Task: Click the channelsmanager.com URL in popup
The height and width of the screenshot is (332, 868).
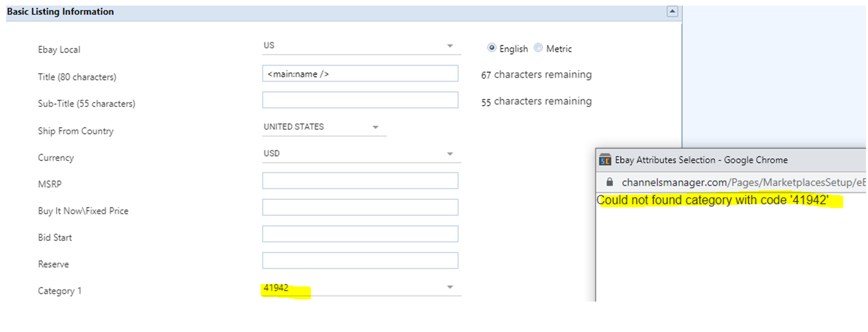Action: (743, 182)
